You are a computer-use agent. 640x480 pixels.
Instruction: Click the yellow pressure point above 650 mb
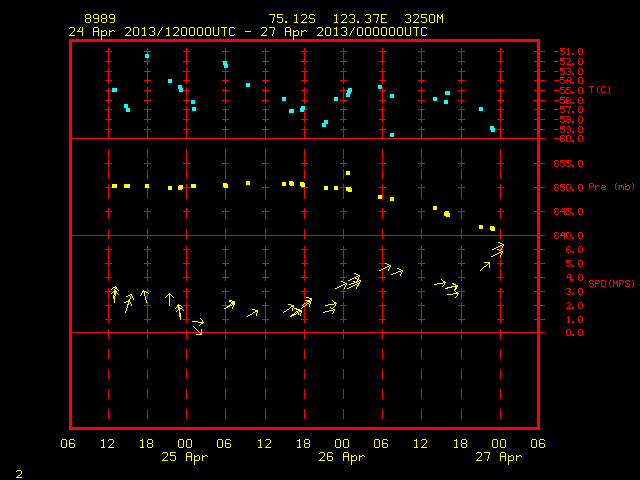click(x=348, y=173)
